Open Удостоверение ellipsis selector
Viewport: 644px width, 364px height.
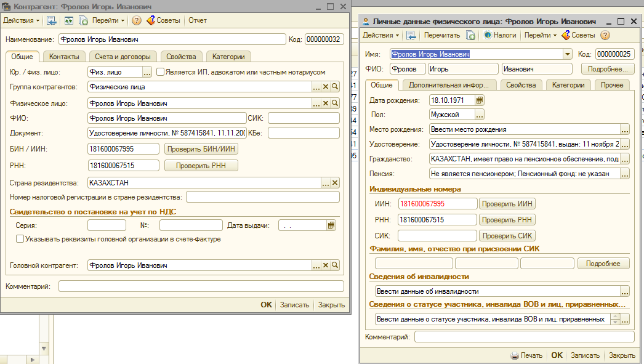[625, 144]
